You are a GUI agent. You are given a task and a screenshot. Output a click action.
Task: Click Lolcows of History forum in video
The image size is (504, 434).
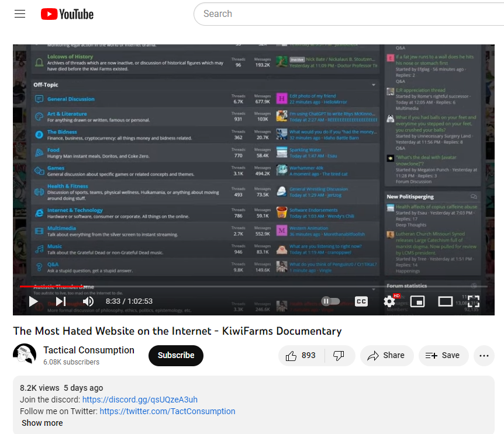(x=70, y=57)
